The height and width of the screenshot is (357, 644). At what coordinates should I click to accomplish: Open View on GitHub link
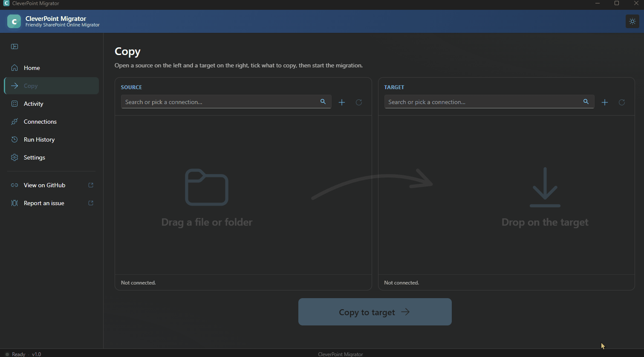pos(51,185)
